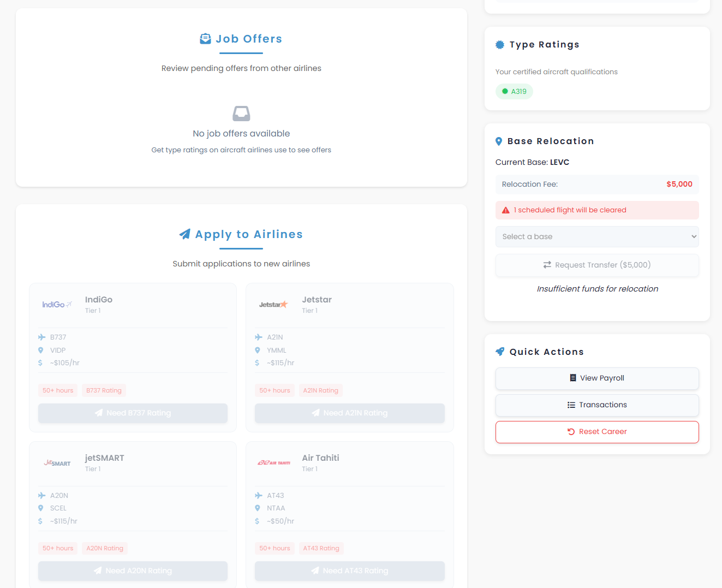The image size is (722, 588).
Task: Click the IndiGo airline name
Action: tap(99, 300)
